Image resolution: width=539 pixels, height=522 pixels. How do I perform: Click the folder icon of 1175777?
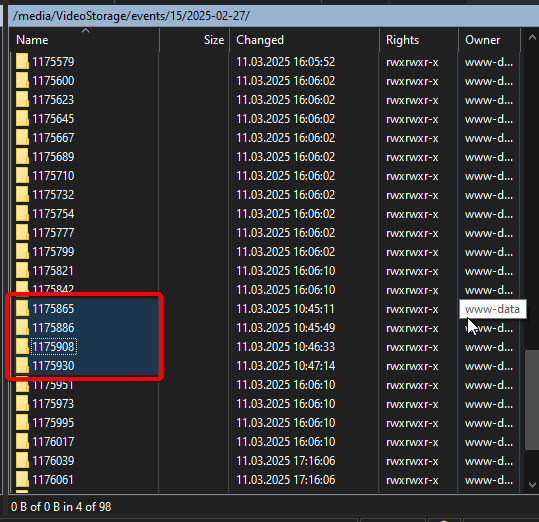[22, 233]
